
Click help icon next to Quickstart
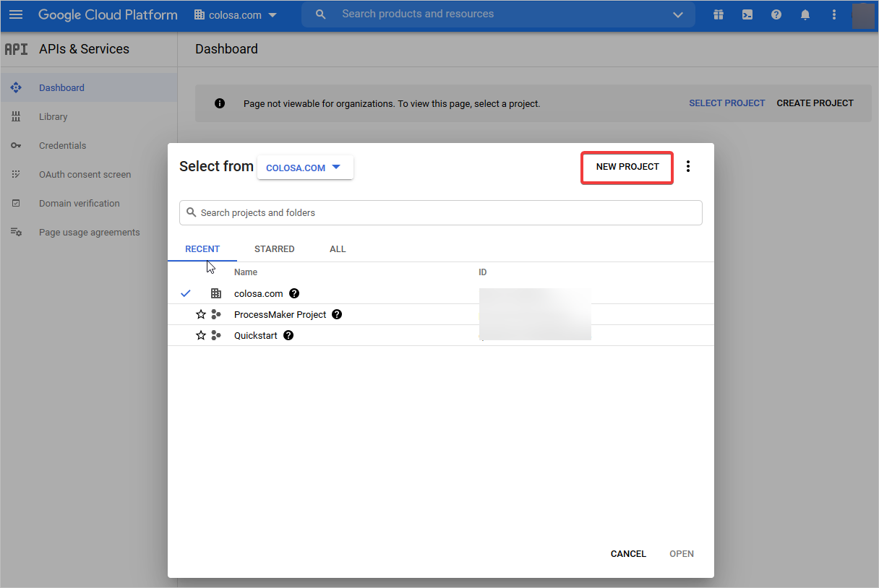click(x=288, y=335)
